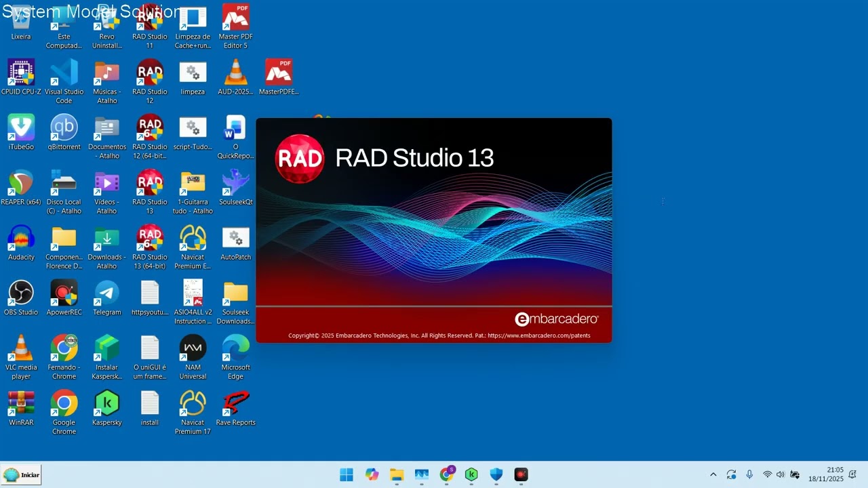Select the RAD Studio 11 desktop icon
Screen dimensions: 868x488
[x=149, y=27]
